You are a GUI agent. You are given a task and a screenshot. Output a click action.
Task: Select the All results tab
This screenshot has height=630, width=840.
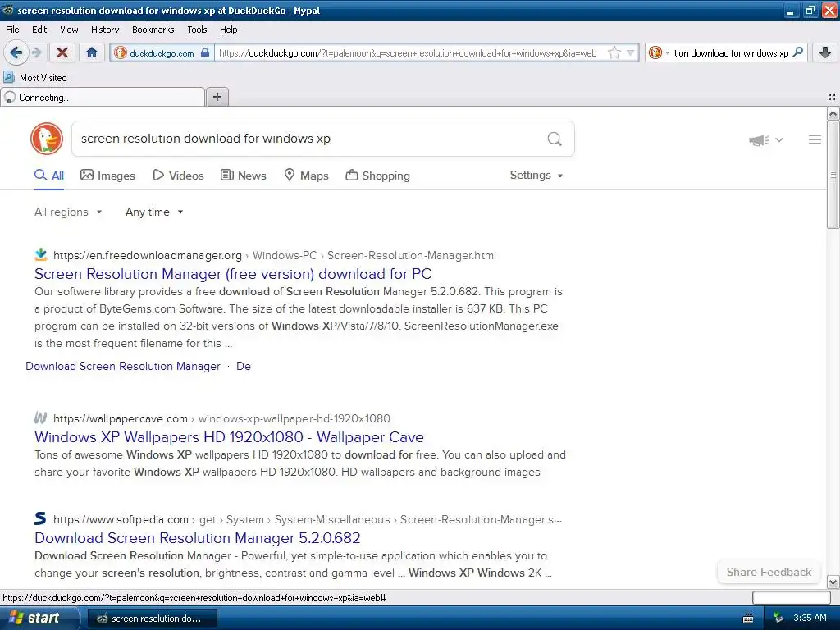tap(49, 176)
